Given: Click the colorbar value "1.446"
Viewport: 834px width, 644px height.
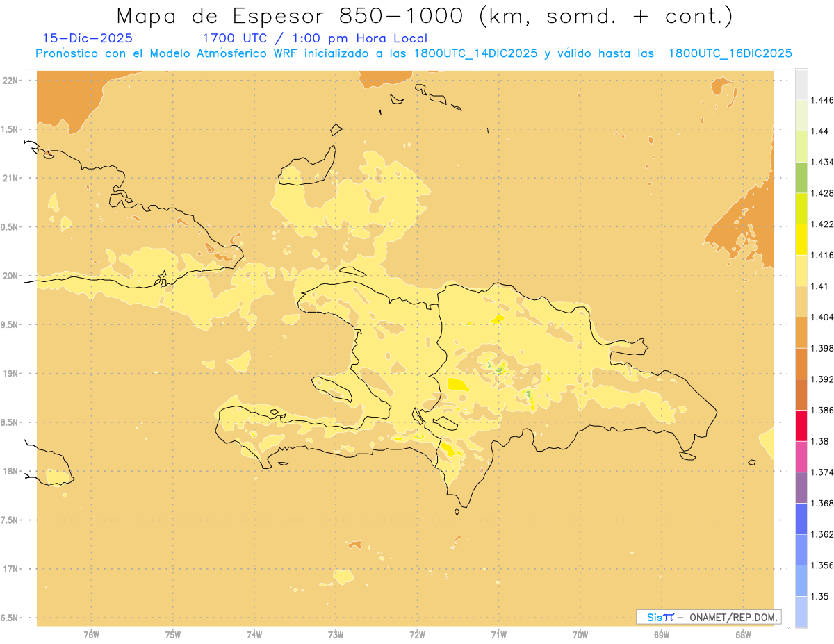Looking at the screenshot, I should (821, 100).
